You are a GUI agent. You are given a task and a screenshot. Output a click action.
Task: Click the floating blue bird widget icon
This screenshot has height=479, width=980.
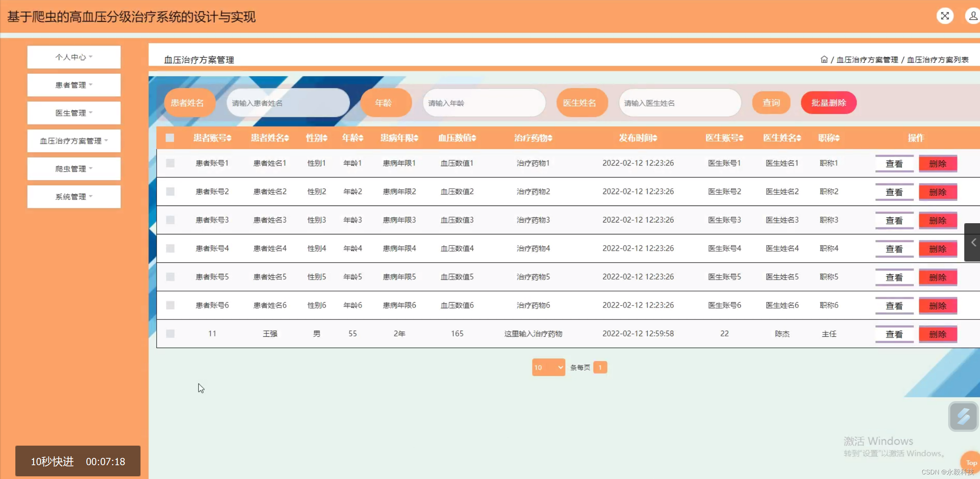pos(963,416)
